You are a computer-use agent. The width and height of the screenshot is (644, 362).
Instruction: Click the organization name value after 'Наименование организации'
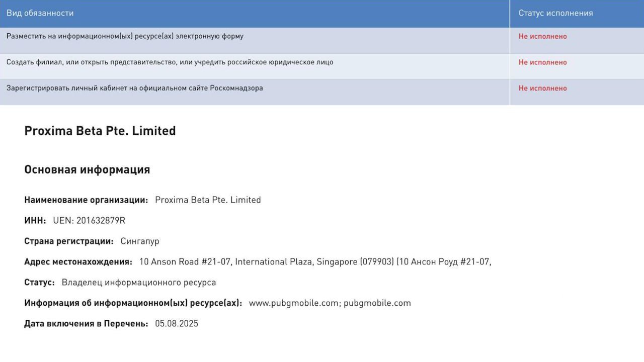point(208,200)
